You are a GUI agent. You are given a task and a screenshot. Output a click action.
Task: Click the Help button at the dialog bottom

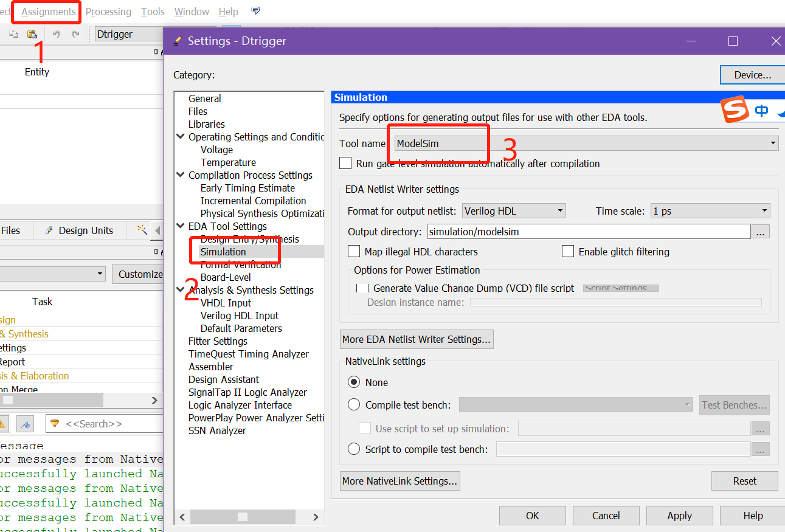tap(753, 516)
